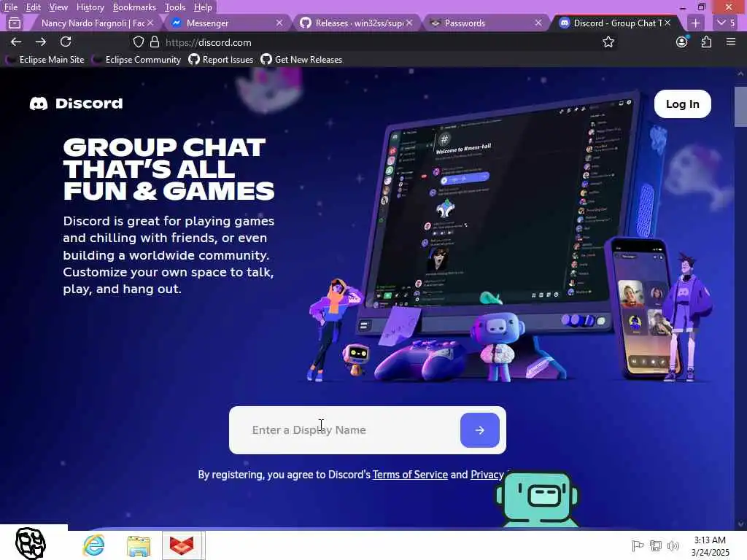Click the Discord logo on the page
747x560 pixels.
pyautogui.click(x=76, y=104)
